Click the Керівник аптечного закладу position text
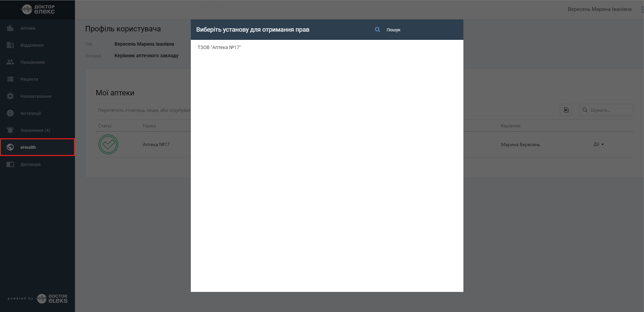The height and width of the screenshot is (312, 644). coord(147,56)
